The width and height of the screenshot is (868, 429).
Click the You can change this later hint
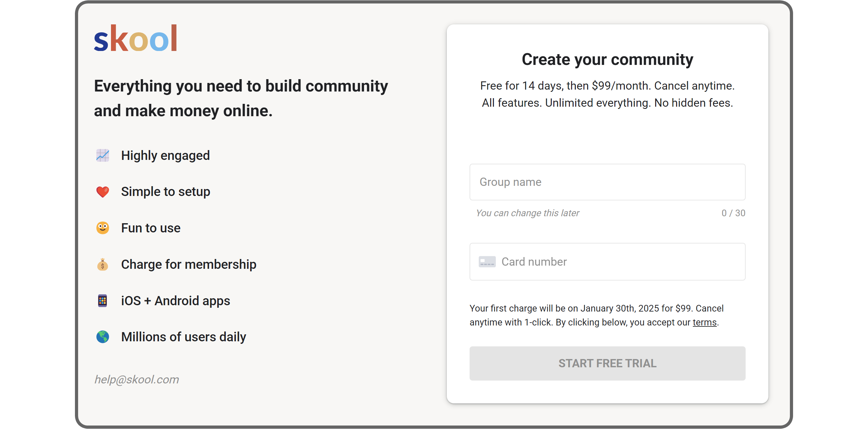[527, 213]
